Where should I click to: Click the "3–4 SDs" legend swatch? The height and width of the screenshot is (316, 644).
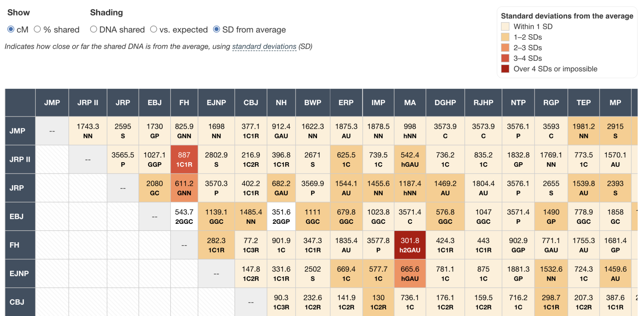point(506,58)
